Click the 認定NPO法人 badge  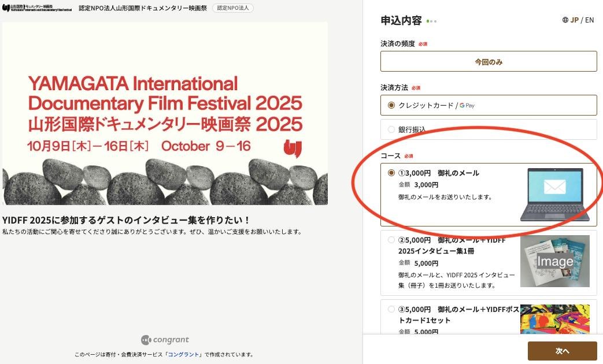pyautogui.click(x=232, y=9)
